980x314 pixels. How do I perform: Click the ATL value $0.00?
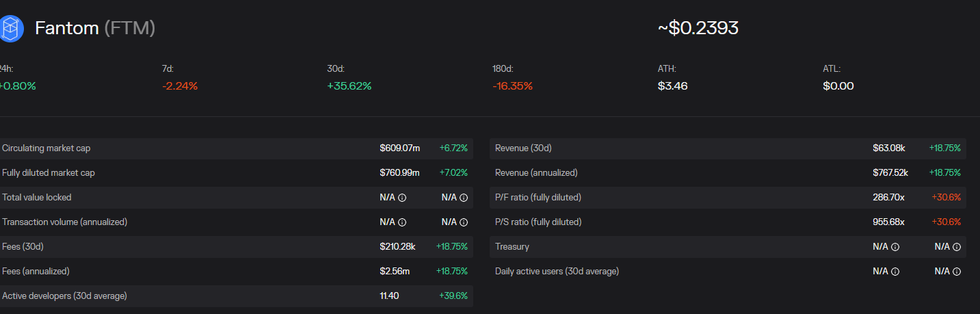(838, 86)
